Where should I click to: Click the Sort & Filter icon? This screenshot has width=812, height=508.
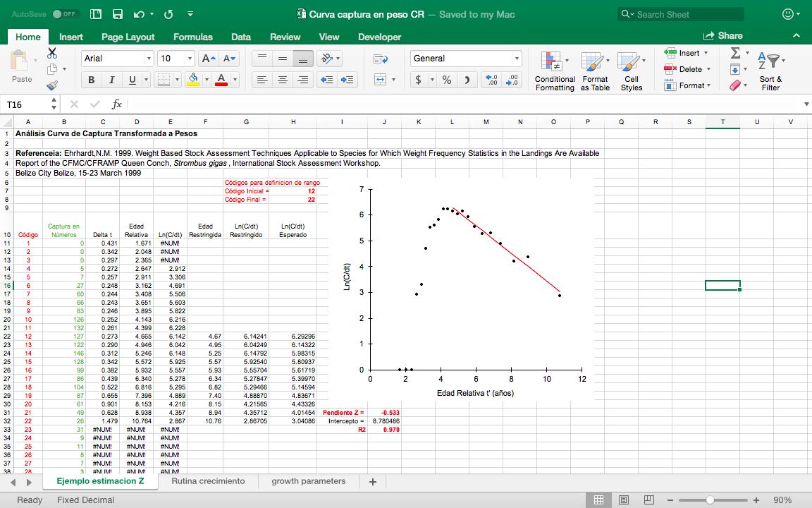(770, 71)
